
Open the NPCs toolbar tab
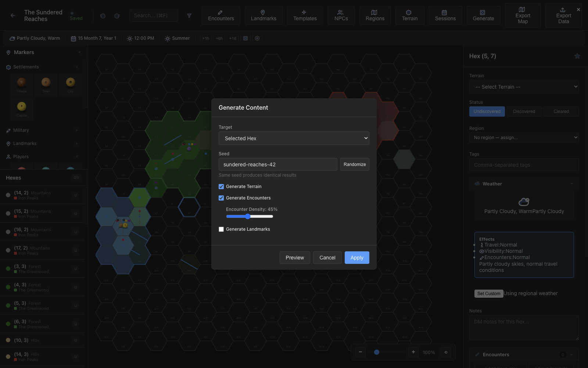(341, 15)
